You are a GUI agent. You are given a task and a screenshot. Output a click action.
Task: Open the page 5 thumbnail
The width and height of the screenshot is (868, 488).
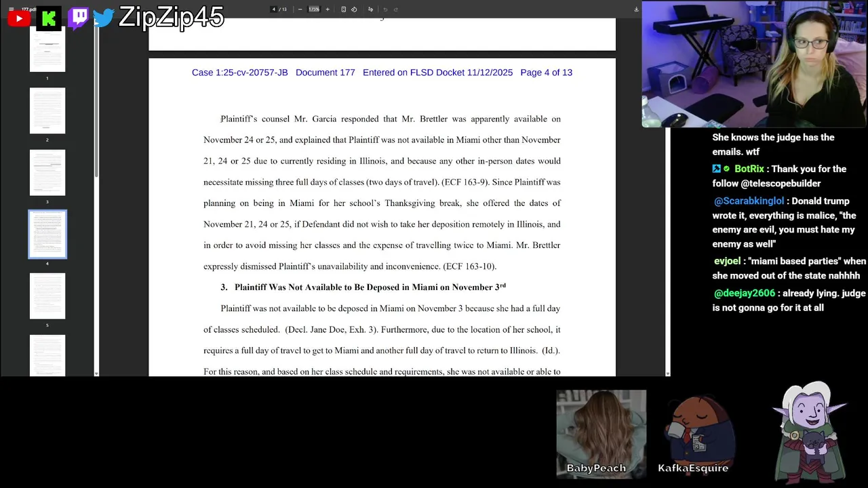(x=47, y=296)
